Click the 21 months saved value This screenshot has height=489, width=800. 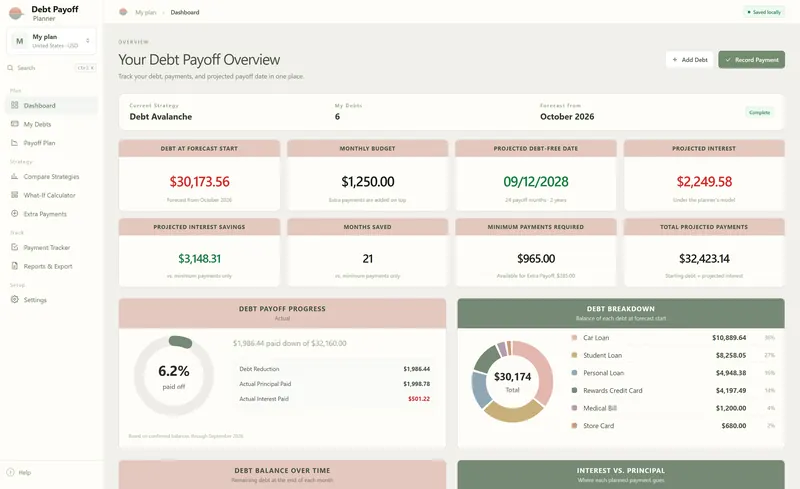[367, 259]
